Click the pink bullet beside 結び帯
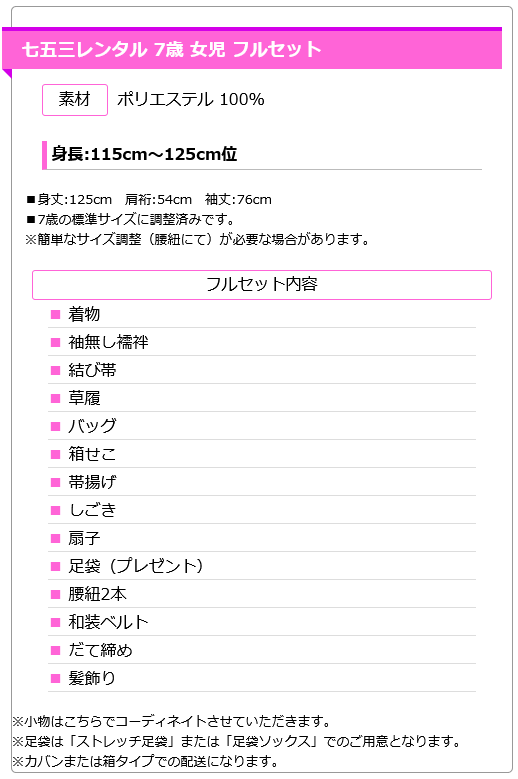 click(x=56, y=370)
